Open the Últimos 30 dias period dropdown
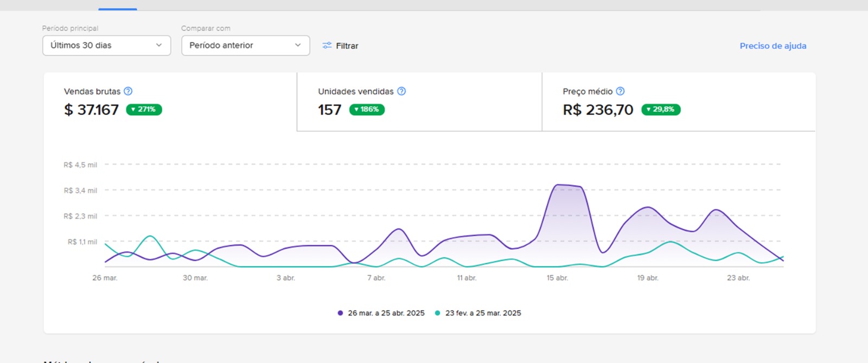Viewport: 868px width, 363px height. [x=106, y=46]
